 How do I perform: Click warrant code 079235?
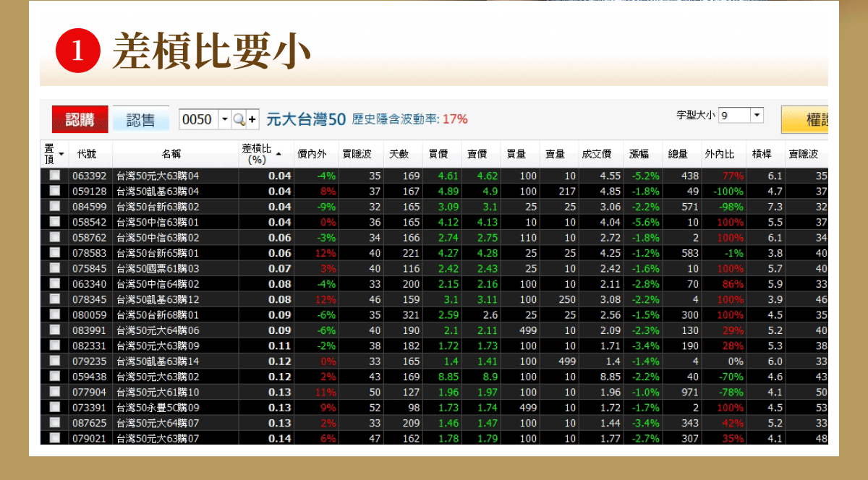(90, 361)
